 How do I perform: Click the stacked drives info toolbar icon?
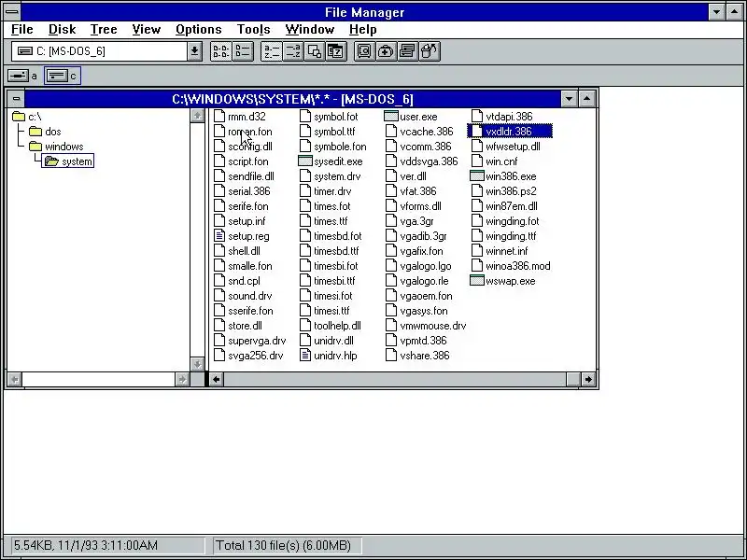(407, 51)
